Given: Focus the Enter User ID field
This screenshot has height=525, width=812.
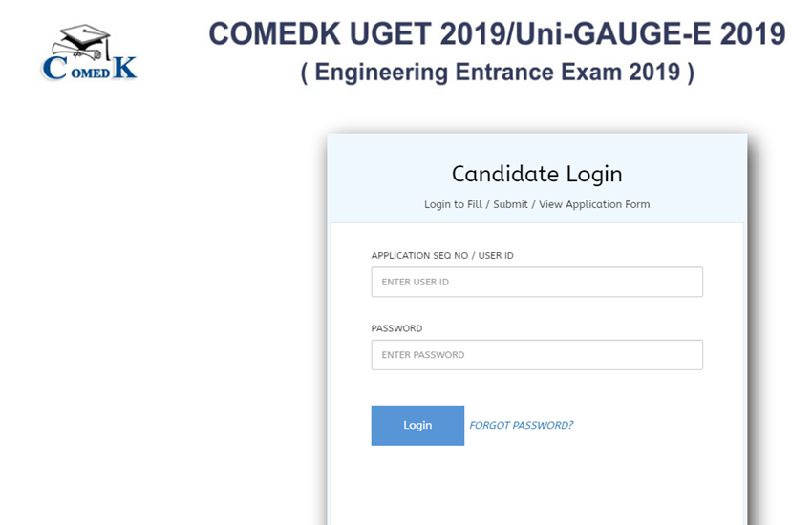Looking at the screenshot, I should coord(537,283).
